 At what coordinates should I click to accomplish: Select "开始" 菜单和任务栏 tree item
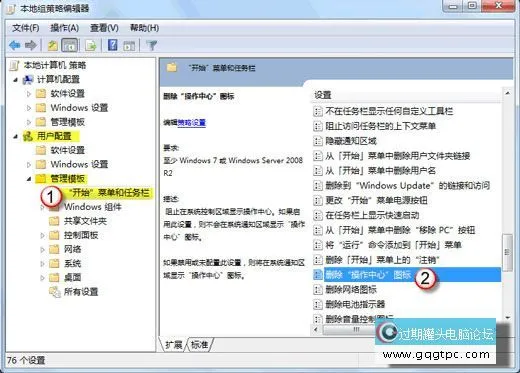[109, 193]
